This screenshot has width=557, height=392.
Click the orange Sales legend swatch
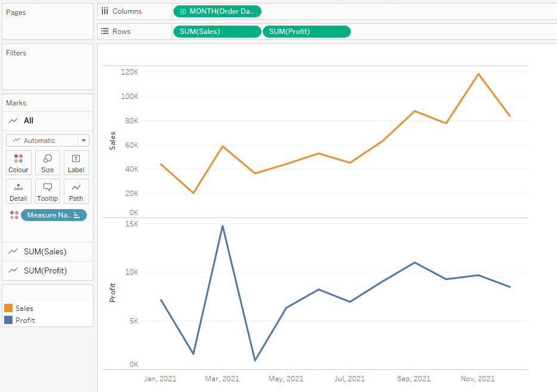(8, 309)
